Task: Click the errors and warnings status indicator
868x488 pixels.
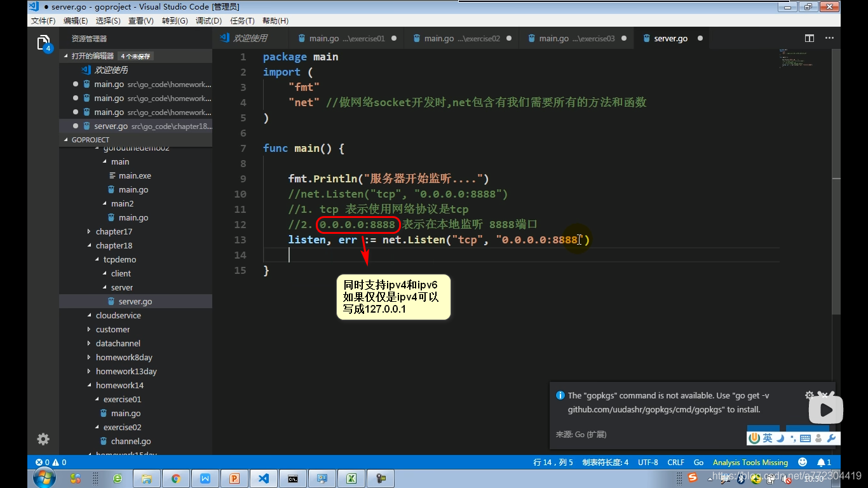Action: pyautogui.click(x=51, y=462)
